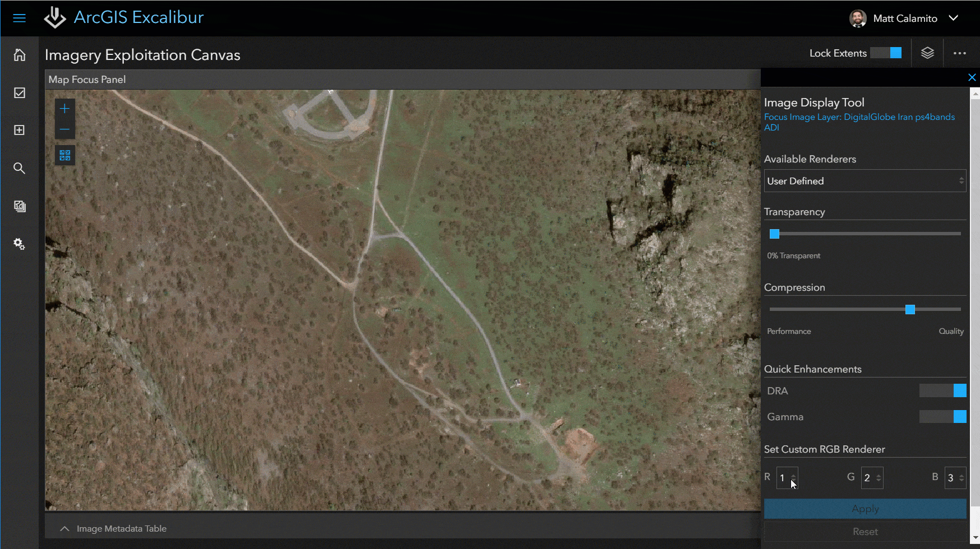This screenshot has height=549, width=980.
Task: Open the Settings gear in sidebar
Action: (19, 244)
